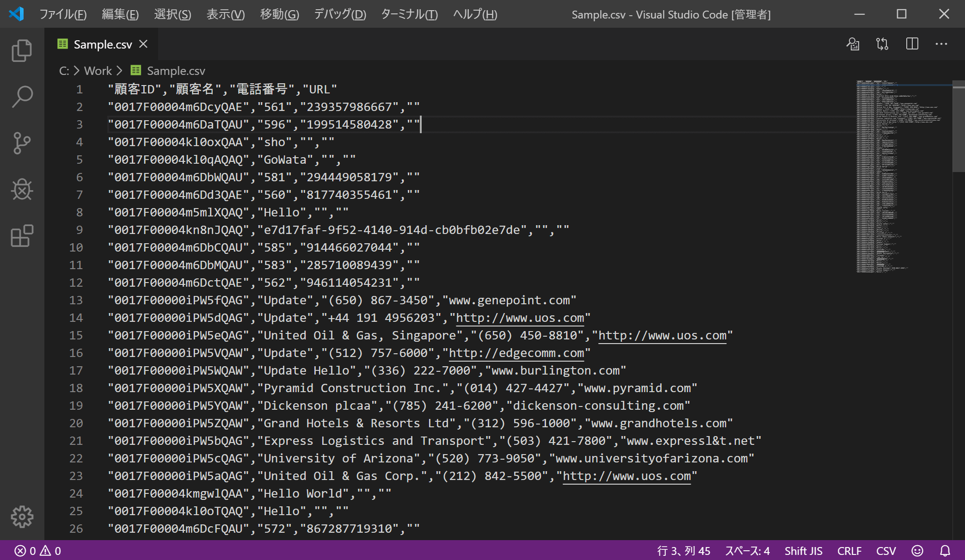Click the Work folder breadcrumb

pos(98,71)
